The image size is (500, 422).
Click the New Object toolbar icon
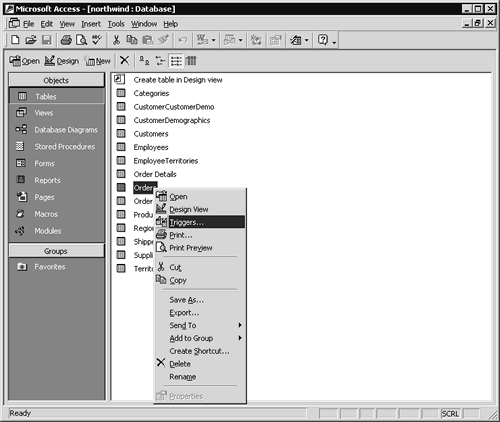tap(296, 40)
